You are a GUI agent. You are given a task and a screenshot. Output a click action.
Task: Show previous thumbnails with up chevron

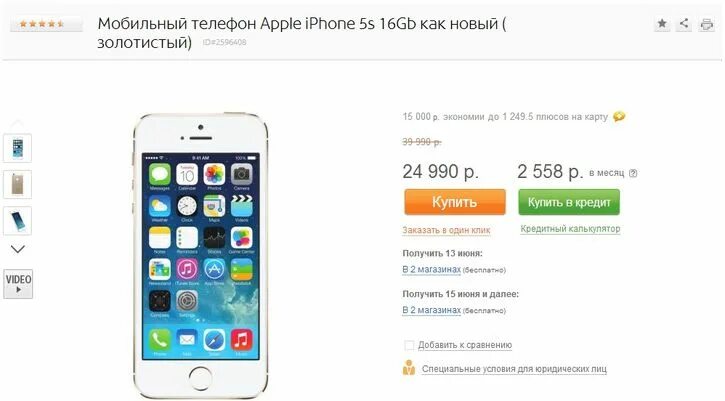click(18, 123)
